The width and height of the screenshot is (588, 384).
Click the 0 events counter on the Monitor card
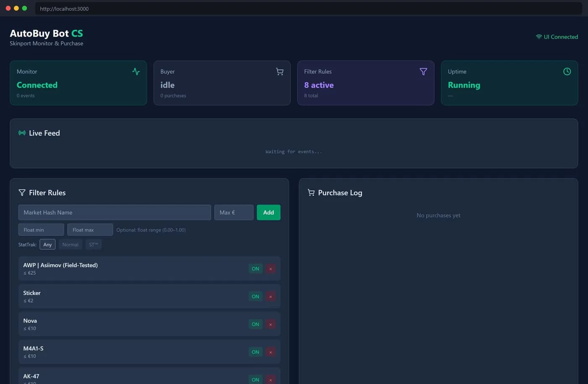[26, 96]
